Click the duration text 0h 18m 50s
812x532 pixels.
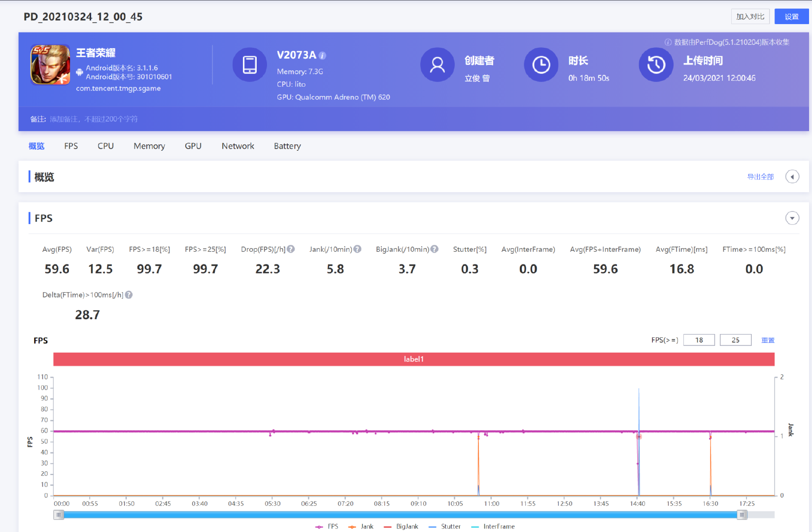(588, 78)
